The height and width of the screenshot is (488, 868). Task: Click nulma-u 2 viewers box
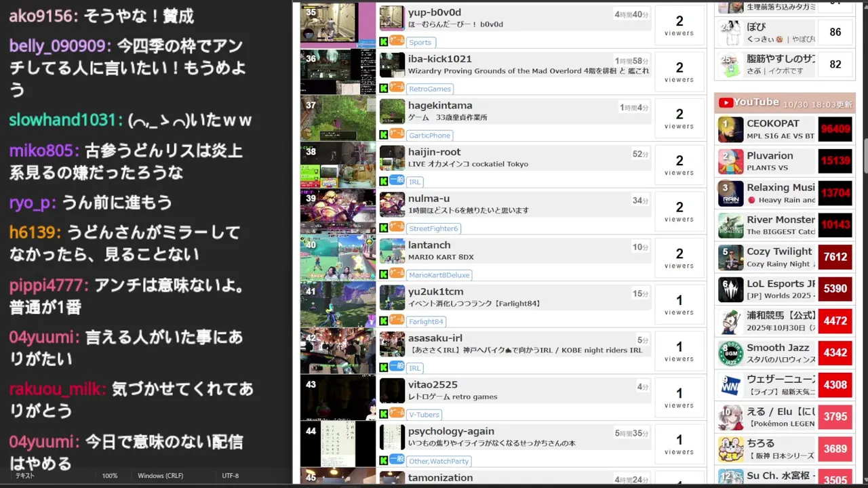pos(679,211)
